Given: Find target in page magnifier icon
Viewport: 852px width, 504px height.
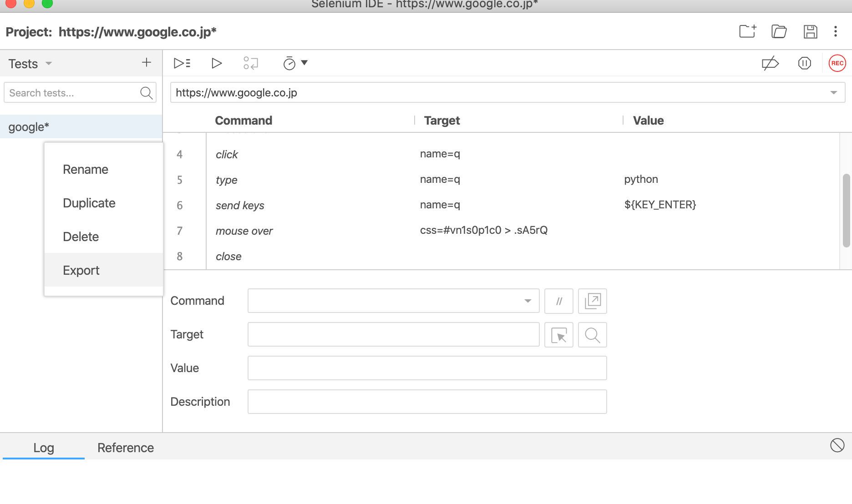Looking at the screenshot, I should pyautogui.click(x=593, y=335).
